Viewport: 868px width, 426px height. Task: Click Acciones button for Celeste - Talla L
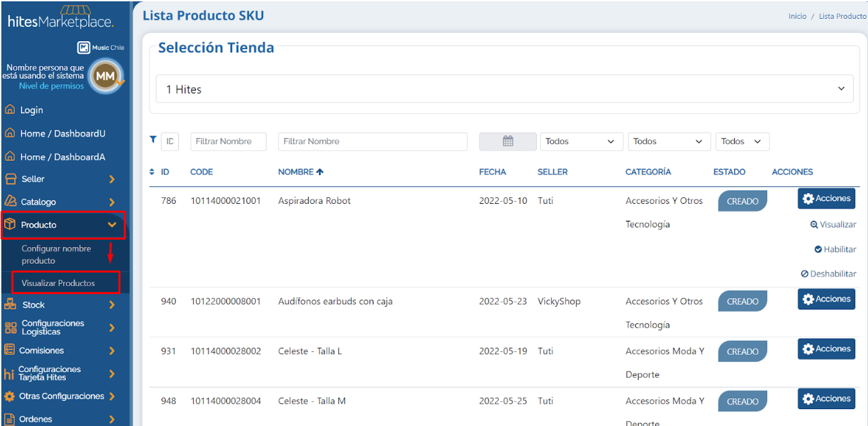[826, 349]
